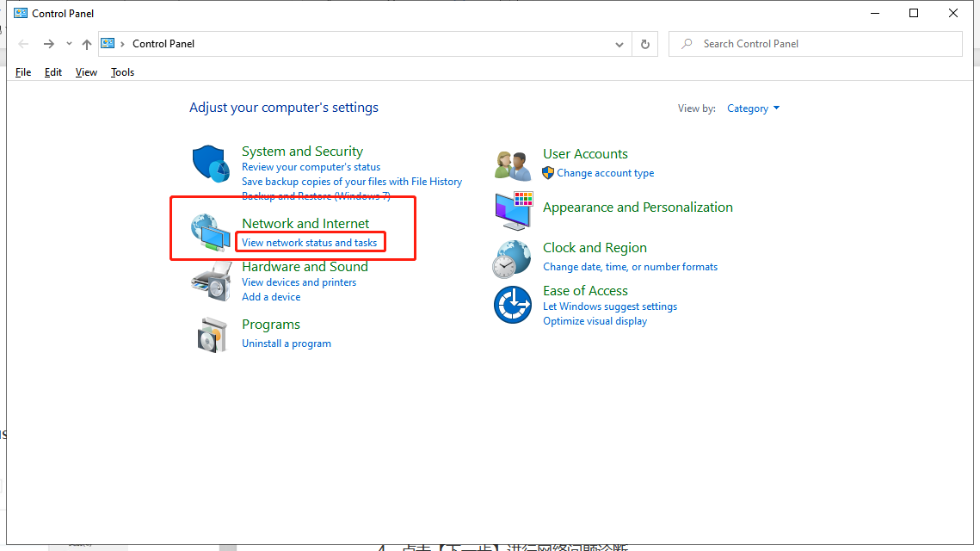Go back using the back arrow

point(23,44)
